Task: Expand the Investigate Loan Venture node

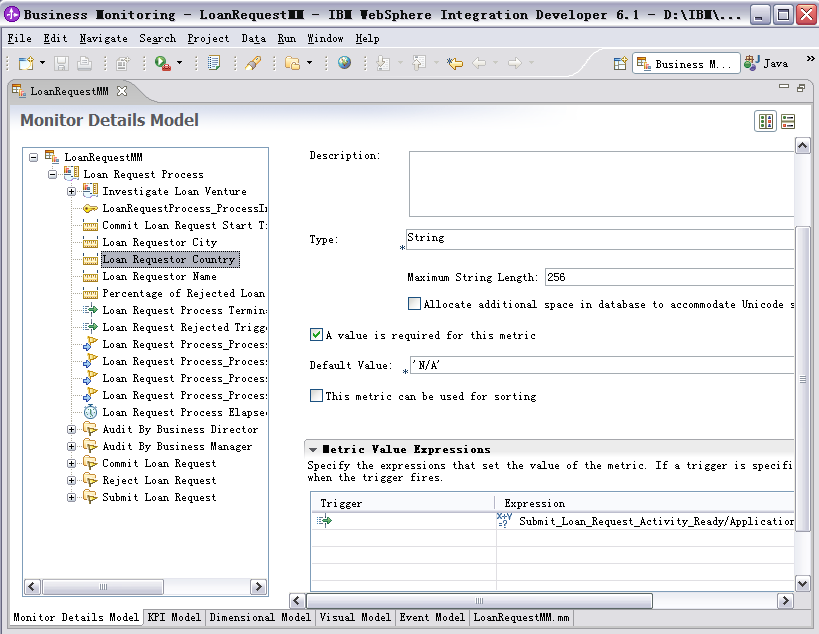Action: pyautogui.click(x=71, y=192)
